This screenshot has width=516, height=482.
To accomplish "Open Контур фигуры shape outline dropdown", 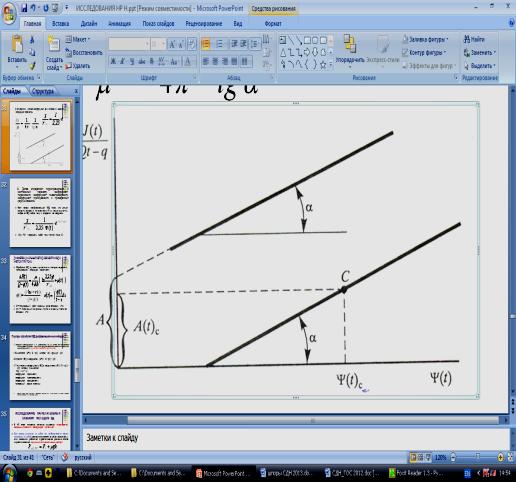I will (424, 52).
